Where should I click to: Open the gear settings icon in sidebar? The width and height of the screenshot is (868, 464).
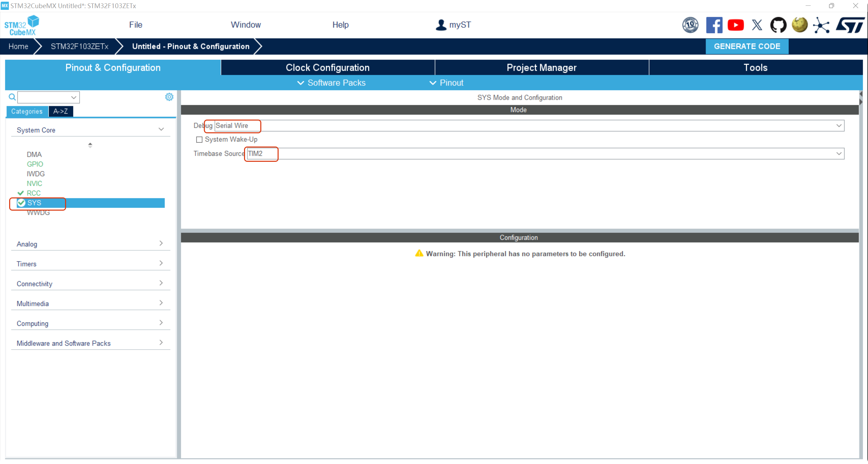coord(169,97)
